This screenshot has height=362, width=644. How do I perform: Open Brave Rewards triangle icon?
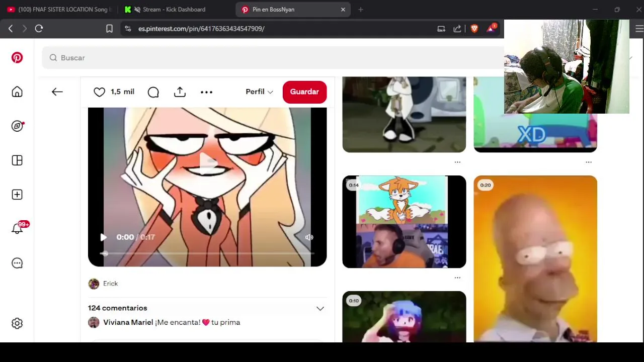pos(491,29)
